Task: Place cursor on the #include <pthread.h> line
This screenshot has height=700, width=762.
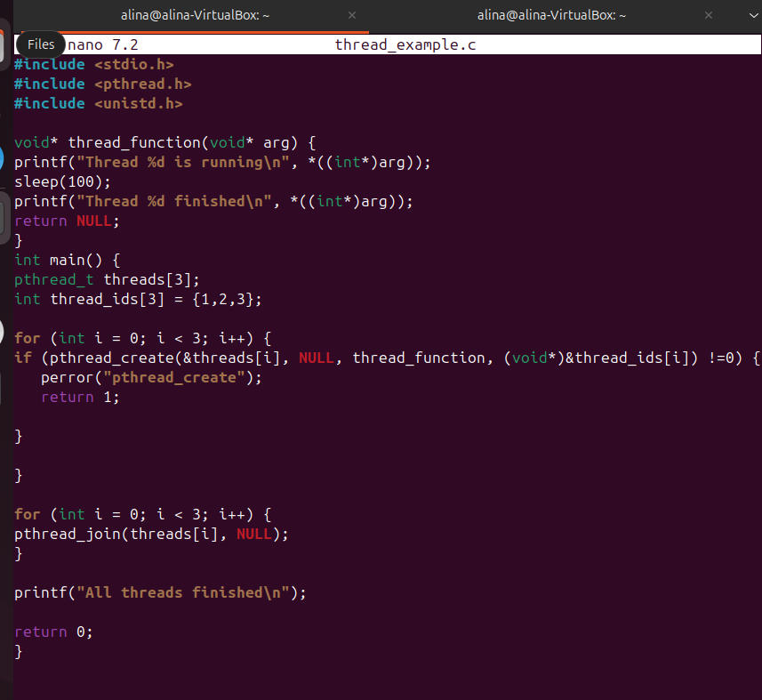Action: [102, 83]
